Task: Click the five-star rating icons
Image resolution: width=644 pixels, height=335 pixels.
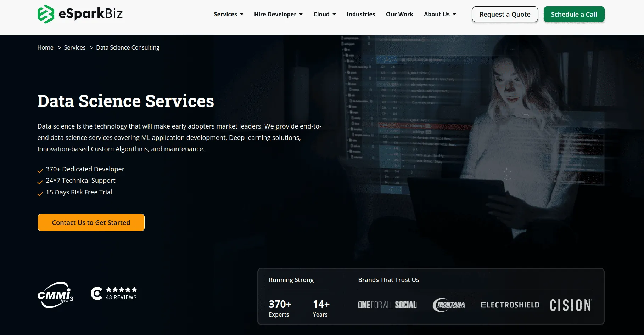Action: point(121,290)
